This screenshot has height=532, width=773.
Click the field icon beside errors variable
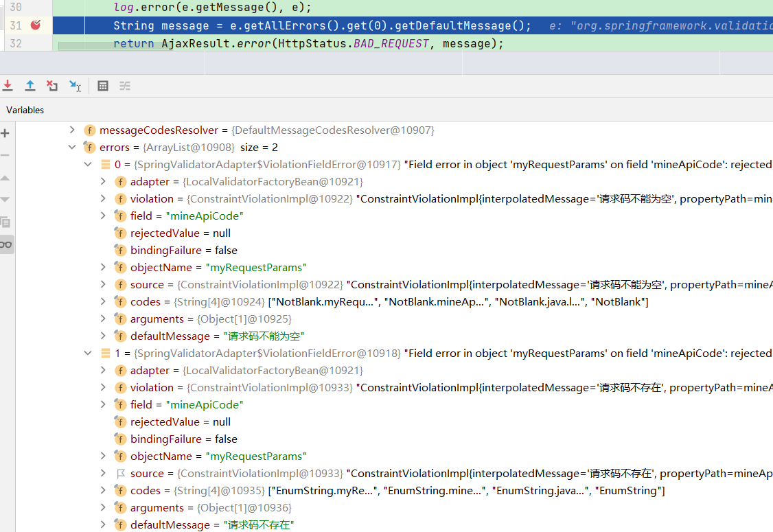pos(89,148)
